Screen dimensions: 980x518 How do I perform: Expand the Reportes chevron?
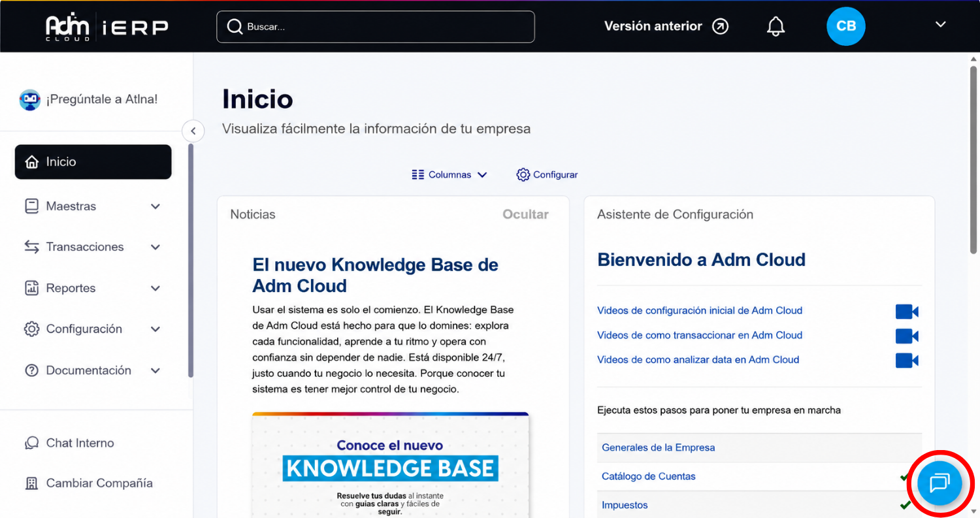click(x=155, y=288)
